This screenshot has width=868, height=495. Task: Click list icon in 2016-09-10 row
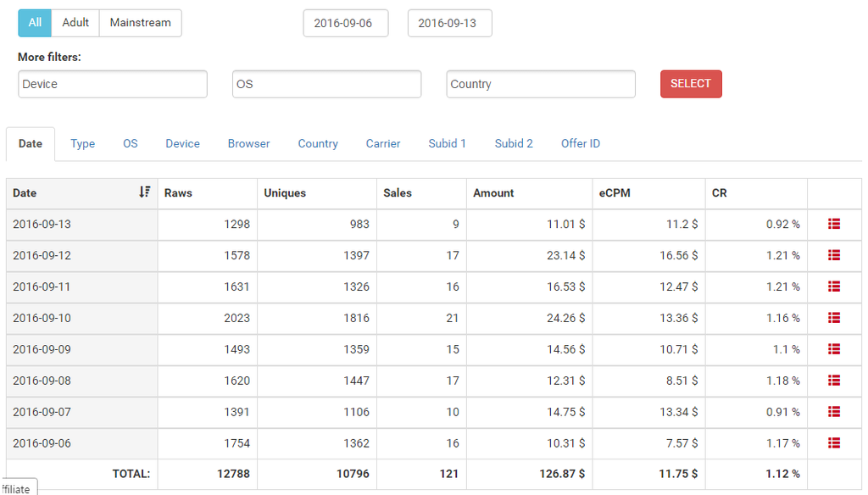pyautogui.click(x=834, y=318)
